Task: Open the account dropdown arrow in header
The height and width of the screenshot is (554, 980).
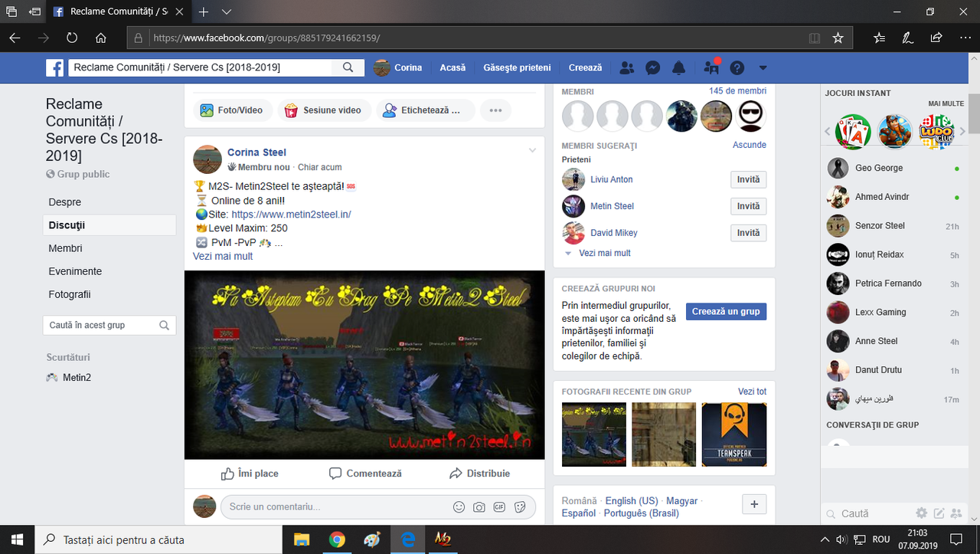Action: point(763,67)
